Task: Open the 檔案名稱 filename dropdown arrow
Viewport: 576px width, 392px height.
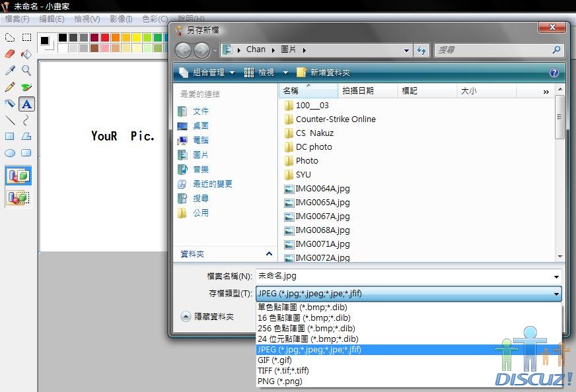Action: [x=556, y=277]
